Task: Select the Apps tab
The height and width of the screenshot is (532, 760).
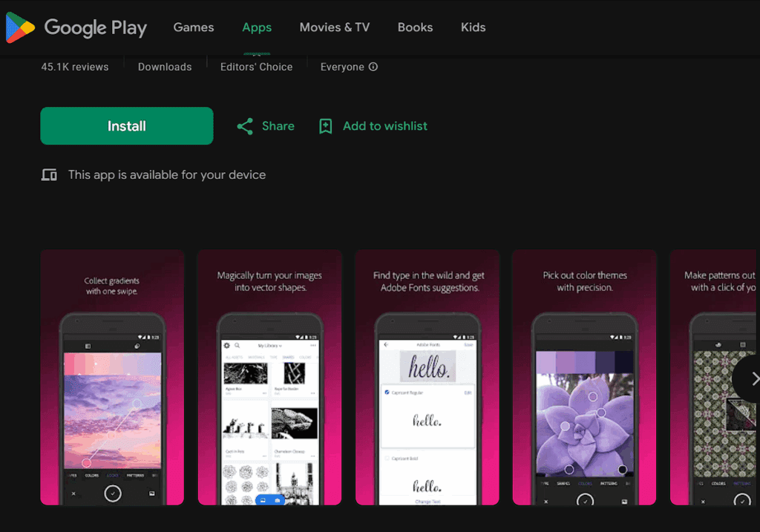Action: coord(257,27)
